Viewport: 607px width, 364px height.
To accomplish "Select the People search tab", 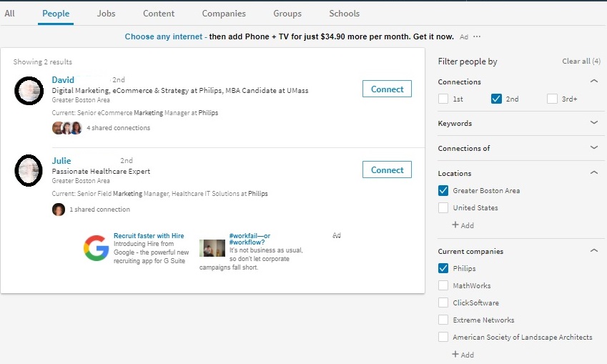I will (x=56, y=14).
